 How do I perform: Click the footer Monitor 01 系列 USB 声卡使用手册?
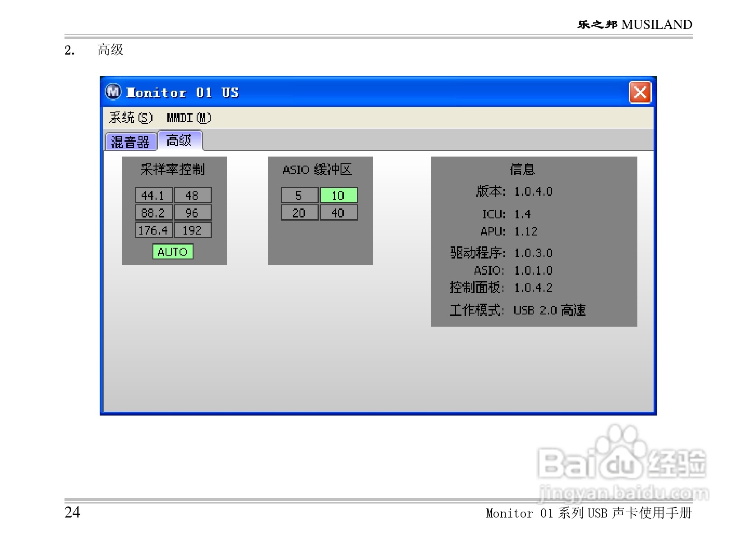pos(589,513)
